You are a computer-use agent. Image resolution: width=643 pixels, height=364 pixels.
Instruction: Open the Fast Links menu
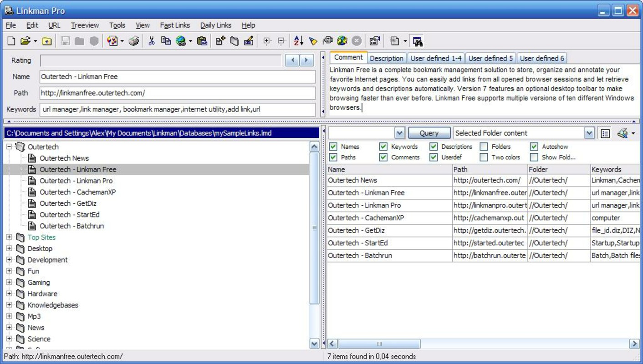tap(175, 25)
